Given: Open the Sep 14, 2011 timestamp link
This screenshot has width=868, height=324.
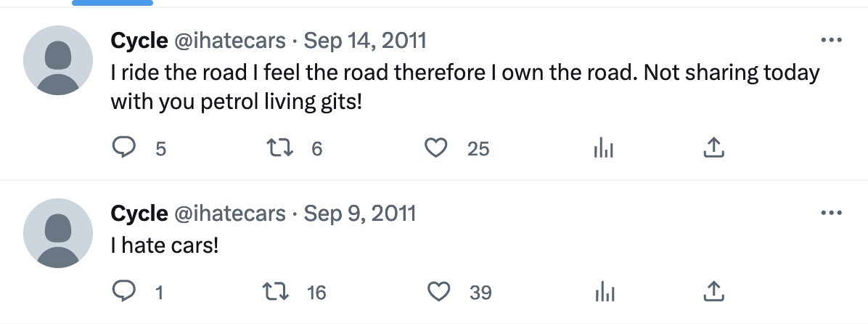Looking at the screenshot, I should (364, 41).
